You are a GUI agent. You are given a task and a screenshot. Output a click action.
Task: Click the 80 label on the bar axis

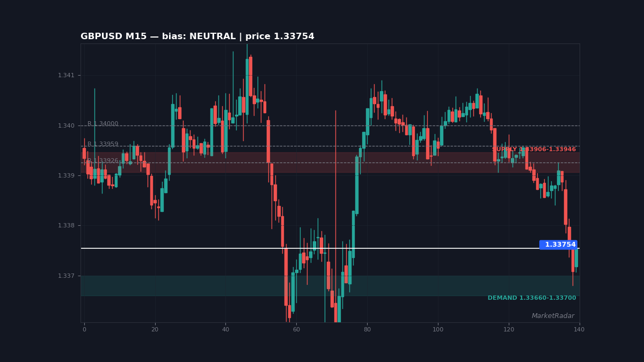pyautogui.click(x=367, y=329)
